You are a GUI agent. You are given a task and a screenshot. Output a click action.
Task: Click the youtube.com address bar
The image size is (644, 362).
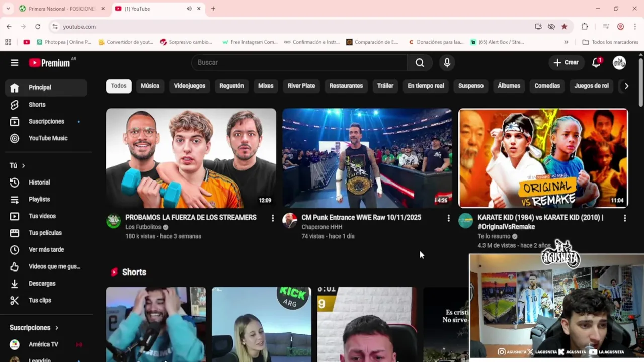[292, 27]
